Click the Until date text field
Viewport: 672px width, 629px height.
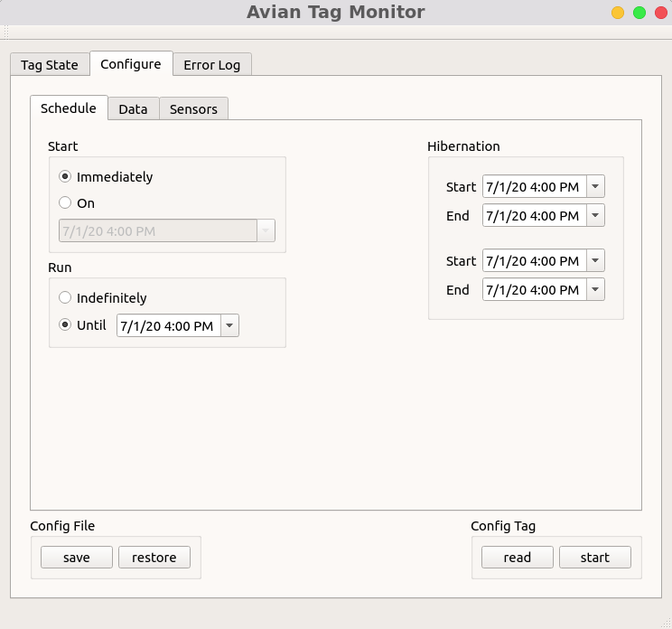[x=169, y=325]
